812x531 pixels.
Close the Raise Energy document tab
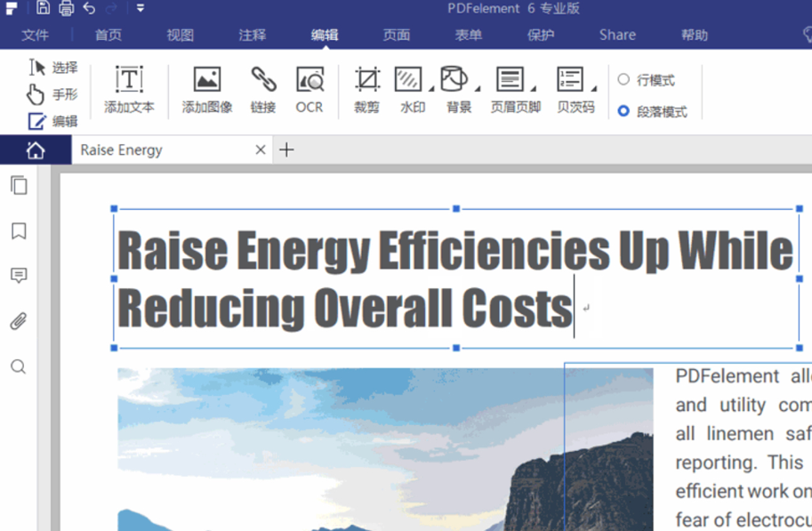pos(261,150)
